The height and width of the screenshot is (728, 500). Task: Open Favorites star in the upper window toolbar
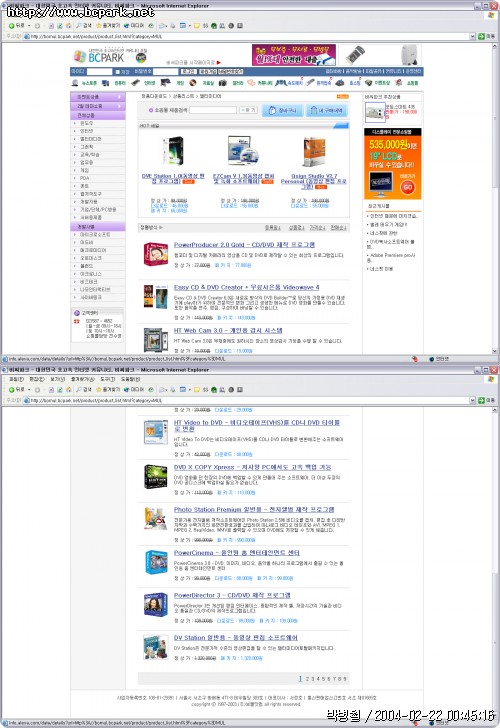tap(108, 26)
